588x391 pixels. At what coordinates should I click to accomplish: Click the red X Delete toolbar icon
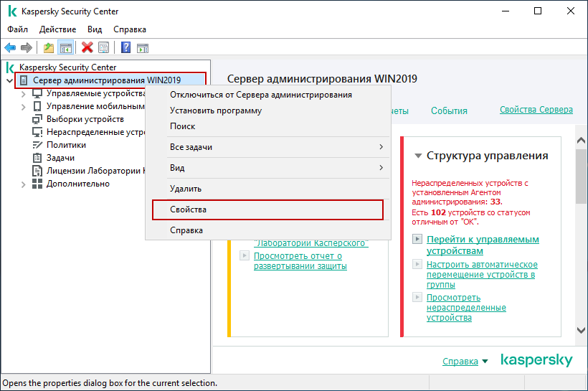point(87,47)
